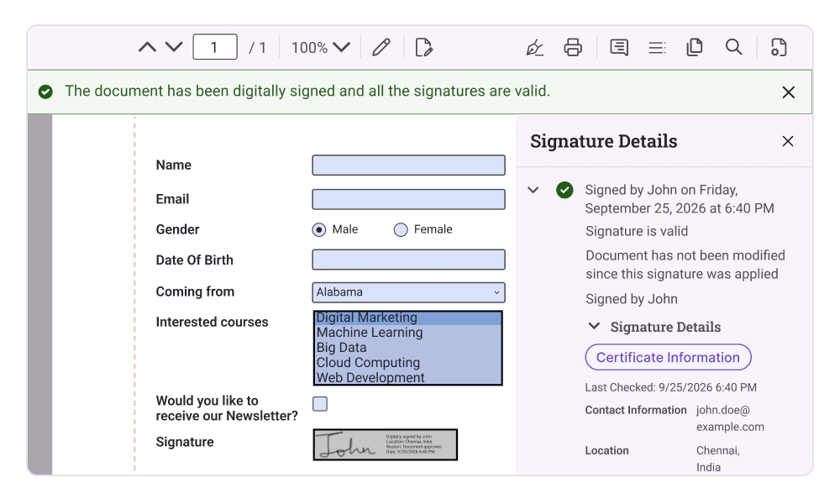Click the Email text field
The height and width of the screenshot is (504, 840).
coord(409,199)
